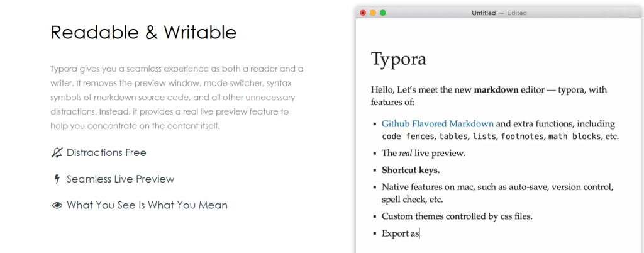Click the What You See Is What You Mean label
The width and height of the screenshot is (644, 253).
tap(147, 205)
